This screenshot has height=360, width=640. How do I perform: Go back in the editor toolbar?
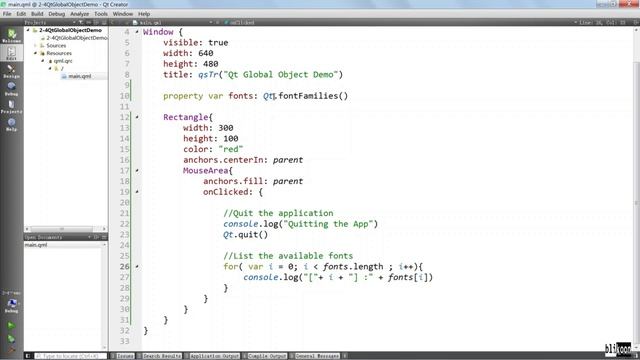[113, 22]
